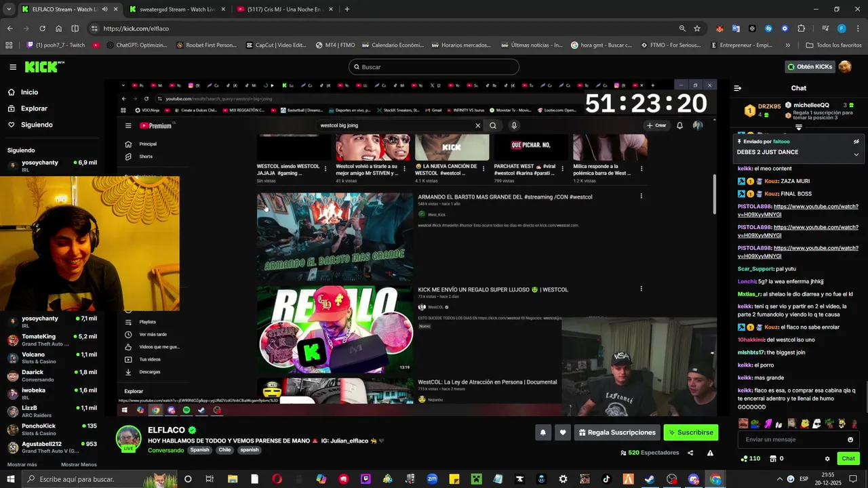The width and height of the screenshot is (868, 488).
Task: Focus the Kick Buscar search field
Action: (x=434, y=67)
